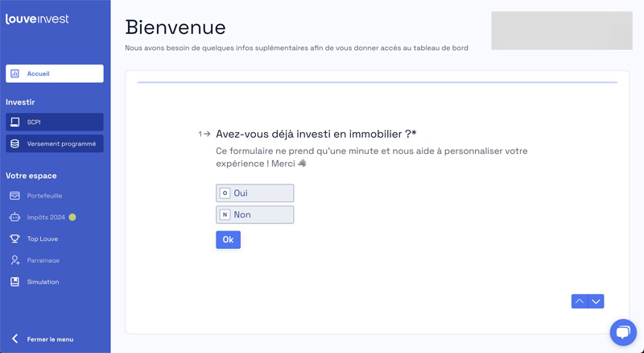Click the Parrainage add-person icon
The image size is (644, 353).
[14, 260]
